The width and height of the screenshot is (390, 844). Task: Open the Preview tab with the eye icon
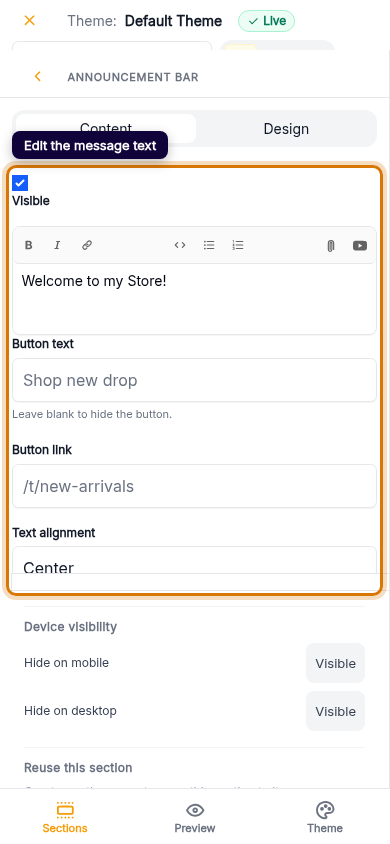pos(195,817)
